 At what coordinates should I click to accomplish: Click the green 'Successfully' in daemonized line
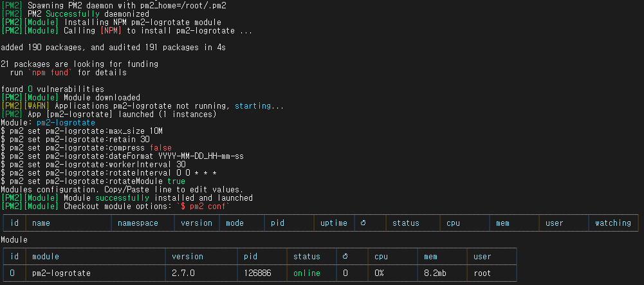coord(73,14)
